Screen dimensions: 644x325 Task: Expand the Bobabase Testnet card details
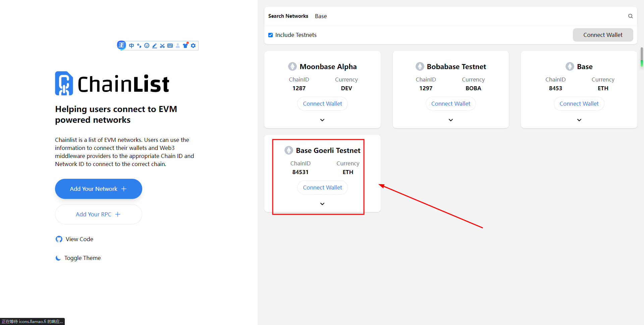click(451, 120)
